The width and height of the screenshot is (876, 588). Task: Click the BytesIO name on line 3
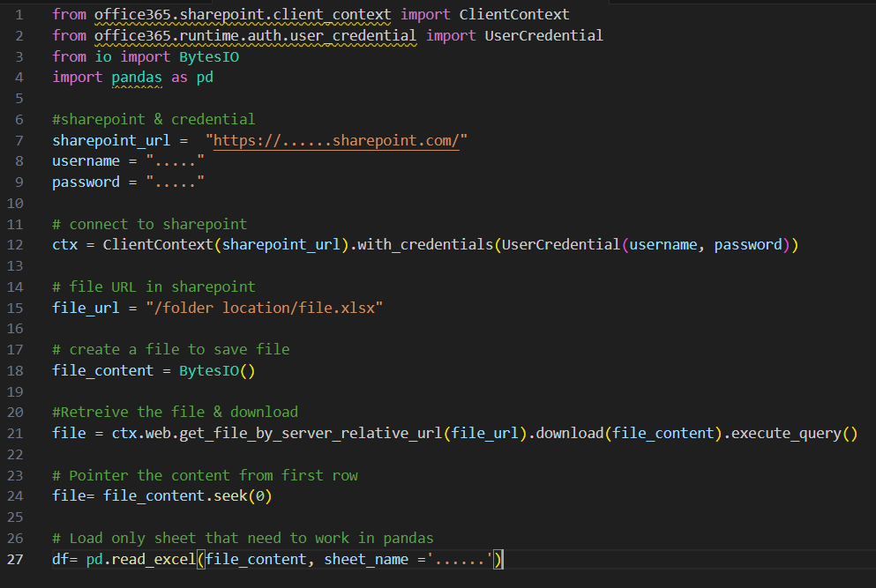[209, 56]
